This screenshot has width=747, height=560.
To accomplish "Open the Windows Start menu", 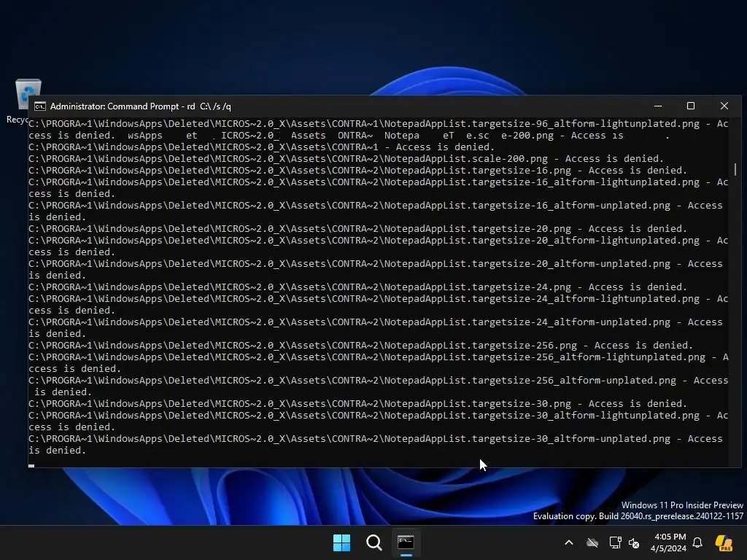I will tap(341, 542).
